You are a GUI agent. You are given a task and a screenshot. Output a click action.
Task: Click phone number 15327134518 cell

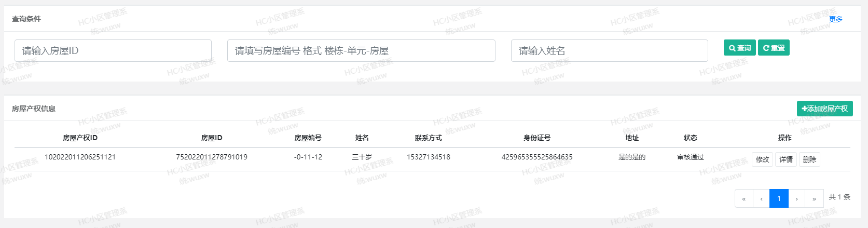point(429,157)
